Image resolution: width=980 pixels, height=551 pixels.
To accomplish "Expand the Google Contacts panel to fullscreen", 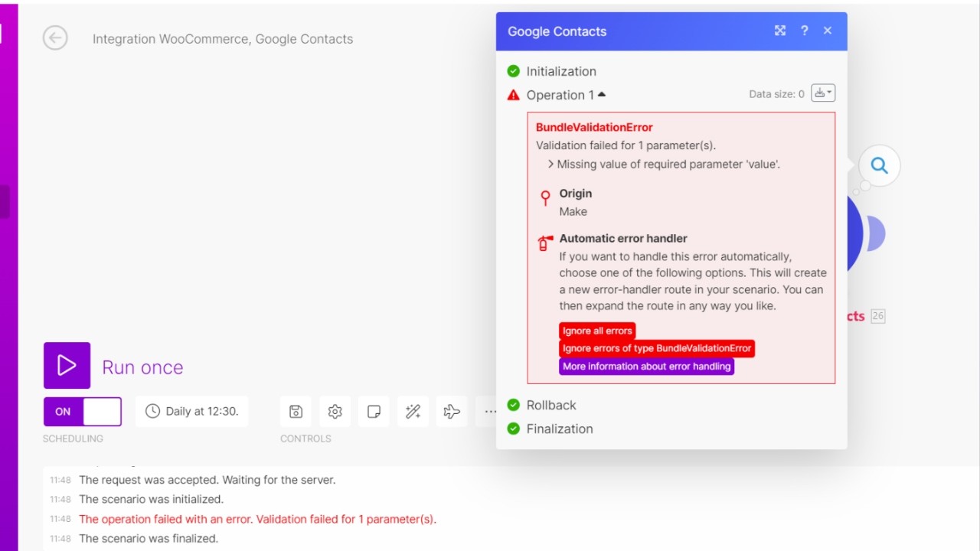I will pyautogui.click(x=780, y=31).
